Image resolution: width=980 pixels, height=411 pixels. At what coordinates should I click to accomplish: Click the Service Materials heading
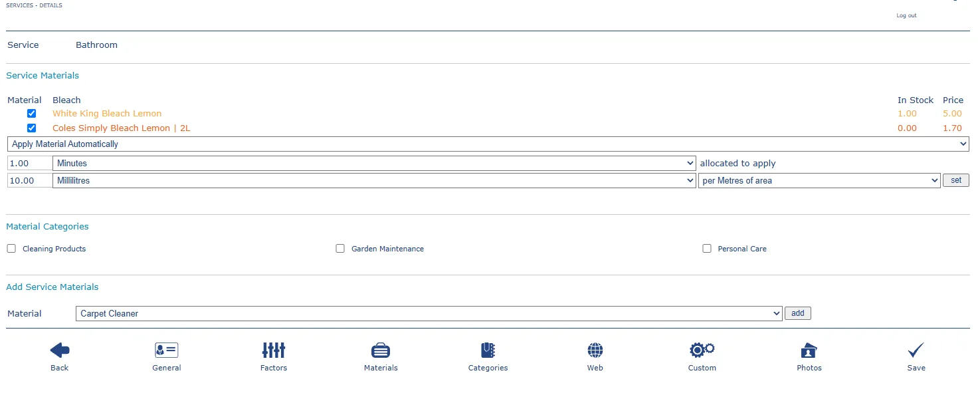pos(43,76)
